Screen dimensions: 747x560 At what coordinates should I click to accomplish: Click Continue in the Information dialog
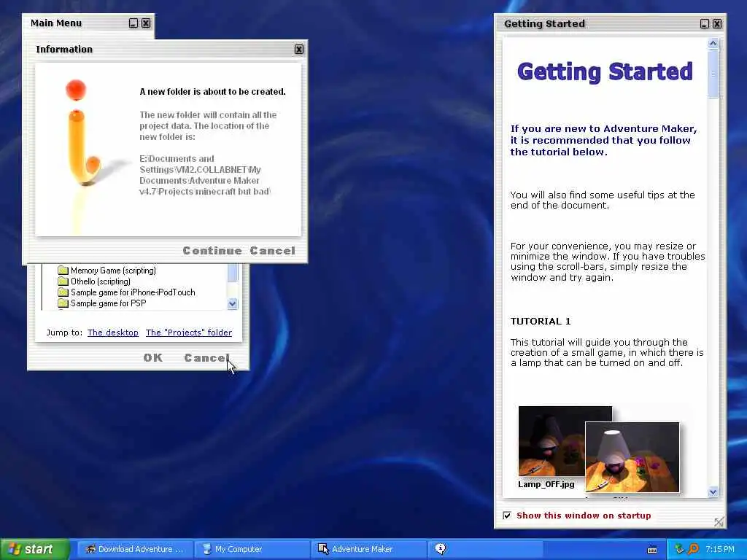[x=212, y=251]
